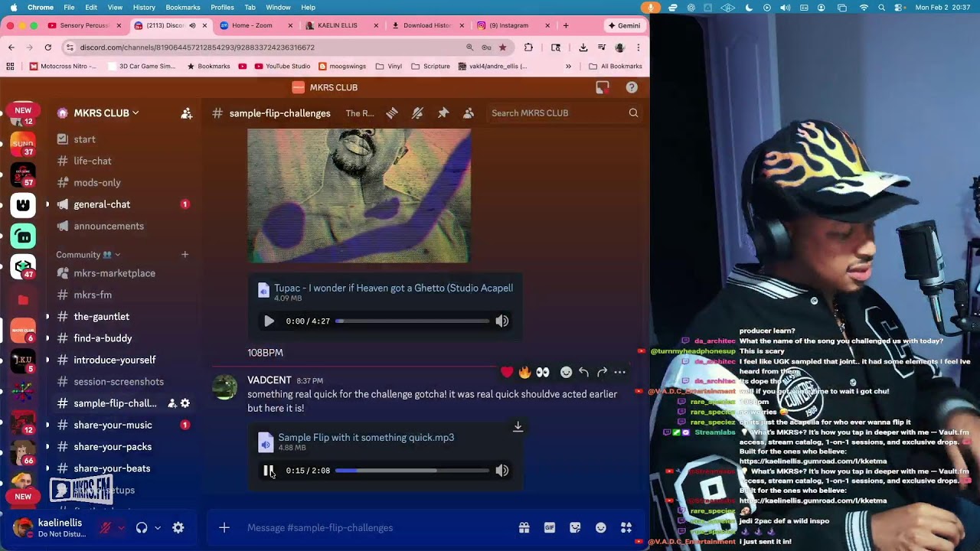This screenshot has height=551, width=980.
Task: Open the Discord inbox icon
Action: [603, 87]
